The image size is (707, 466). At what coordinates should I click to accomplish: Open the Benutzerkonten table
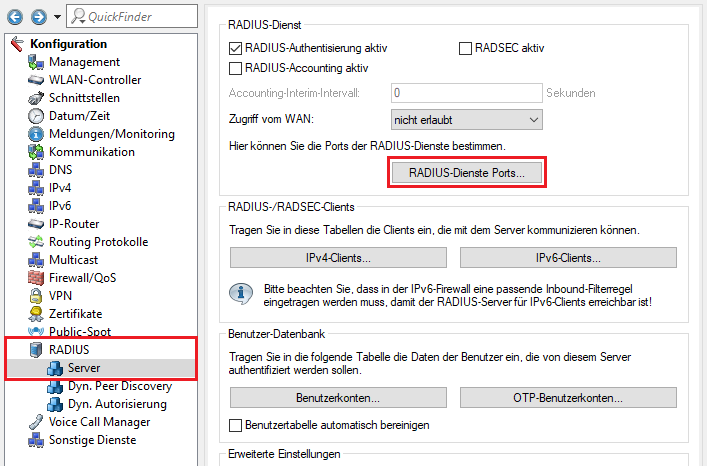338,398
